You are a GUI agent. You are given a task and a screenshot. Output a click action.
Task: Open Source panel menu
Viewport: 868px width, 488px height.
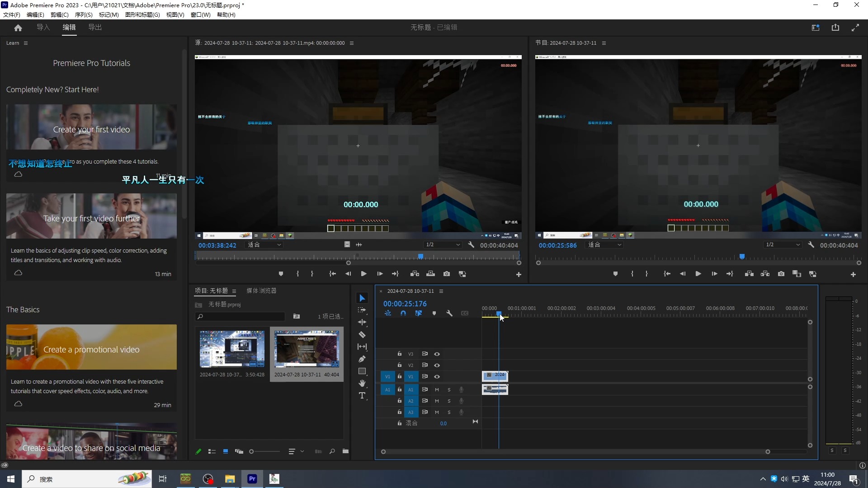click(x=352, y=43)
